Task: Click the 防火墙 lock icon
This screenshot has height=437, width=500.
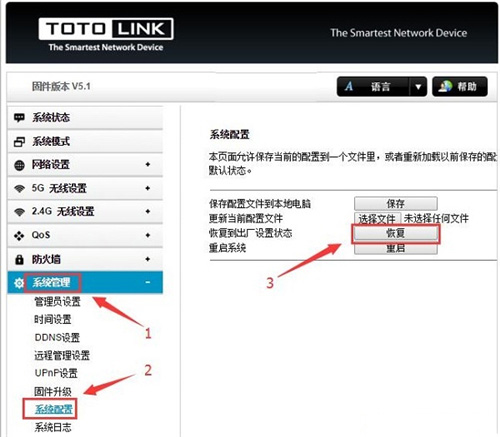Action: pos(19,259)
